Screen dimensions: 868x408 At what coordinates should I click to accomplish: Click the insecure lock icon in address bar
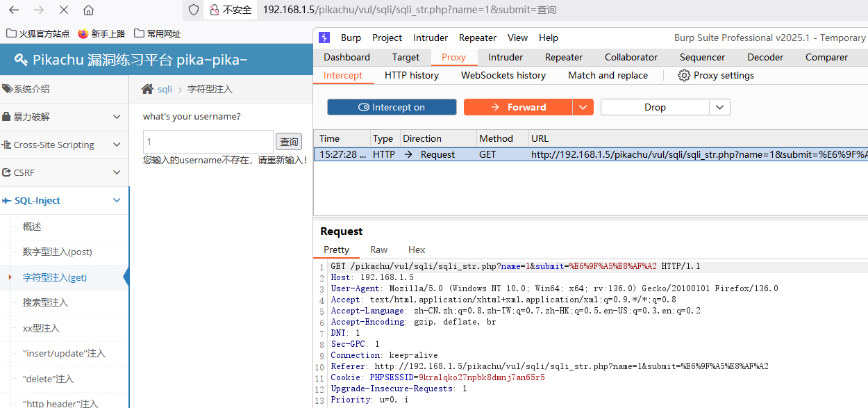(215, 10)
